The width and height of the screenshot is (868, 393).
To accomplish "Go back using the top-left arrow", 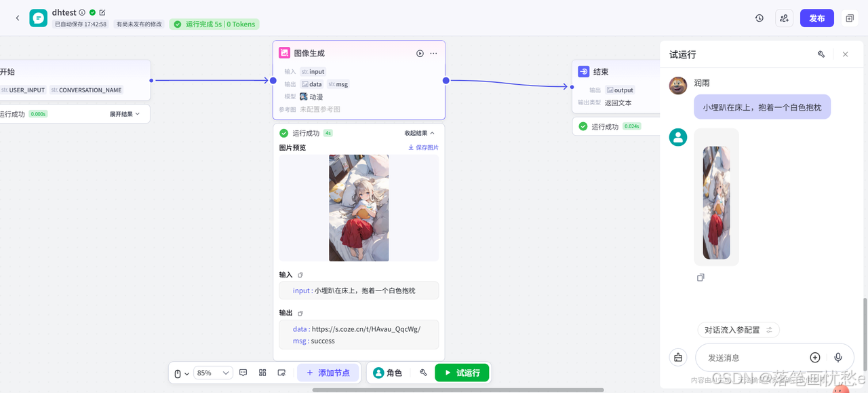I will [x=18, y=18].
